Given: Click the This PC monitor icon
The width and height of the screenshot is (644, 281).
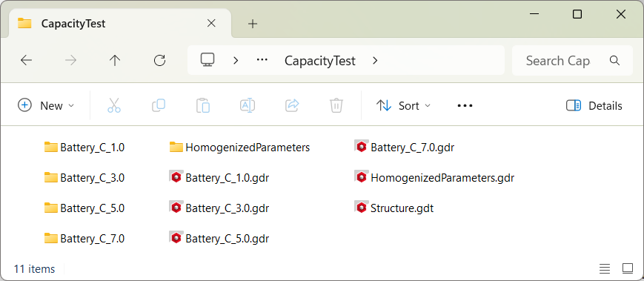Looking at the screenshot, I should tap(208, 60).
